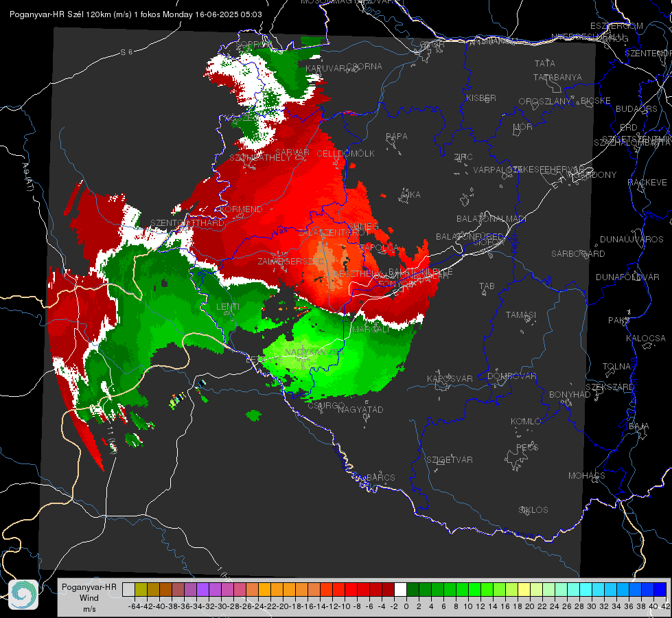Click the olive swatch above -64
The height and width of the screenshot is (618, 672).
click(141, 589)
